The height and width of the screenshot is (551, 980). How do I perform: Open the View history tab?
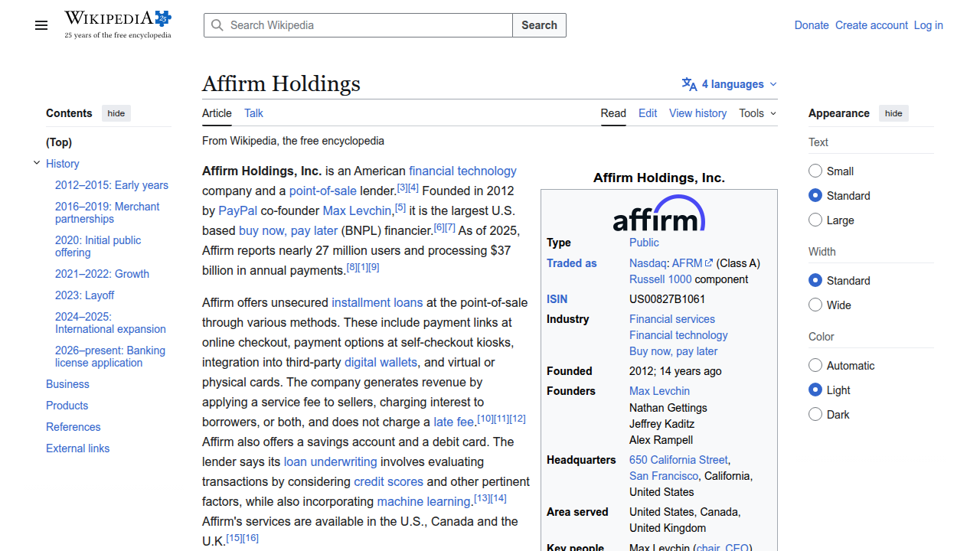coord(697,113)
